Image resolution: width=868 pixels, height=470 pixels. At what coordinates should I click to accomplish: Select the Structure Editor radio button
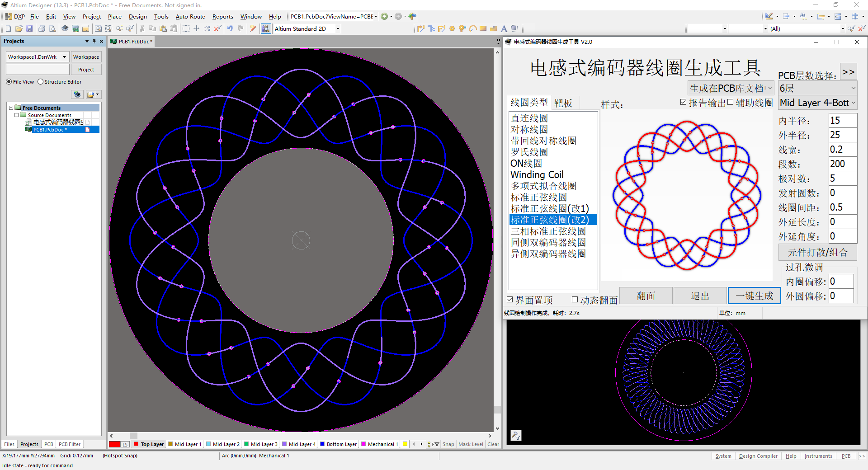(41, 82)
